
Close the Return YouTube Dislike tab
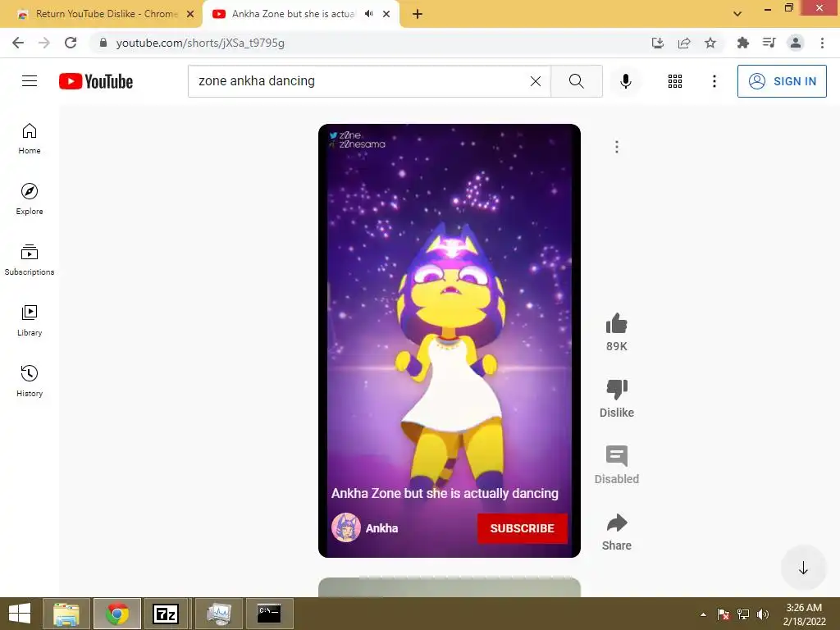tap(190, 14)
